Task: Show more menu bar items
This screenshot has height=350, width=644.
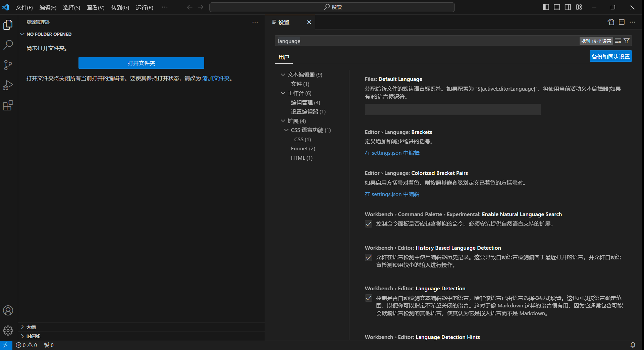Action: click(165, 7)
